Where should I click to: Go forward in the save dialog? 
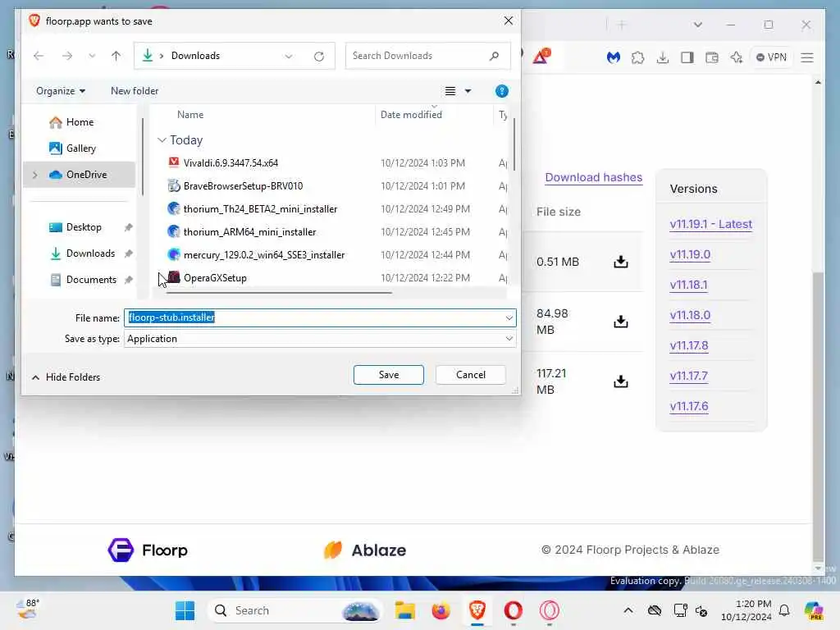[x=67, y=56]
